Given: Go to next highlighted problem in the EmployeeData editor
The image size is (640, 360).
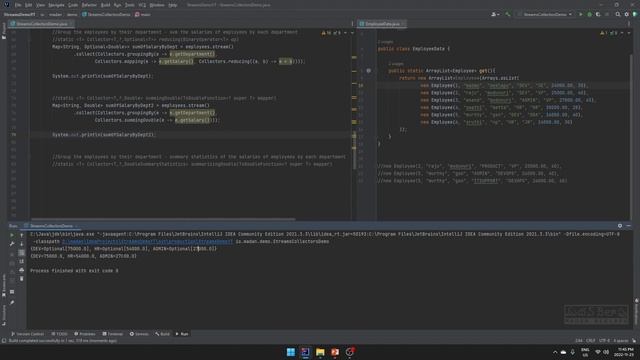Looking at the screenshot, I should [629, 33].
